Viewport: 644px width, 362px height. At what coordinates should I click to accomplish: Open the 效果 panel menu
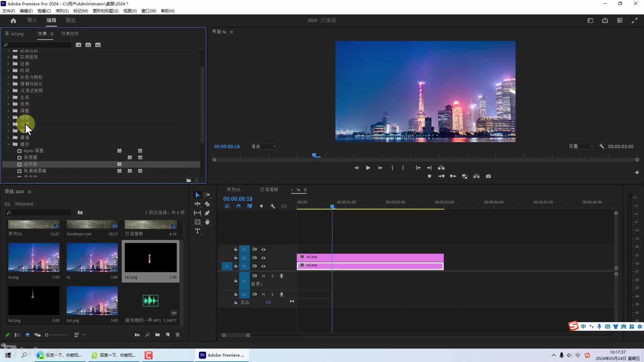(52, 34)
